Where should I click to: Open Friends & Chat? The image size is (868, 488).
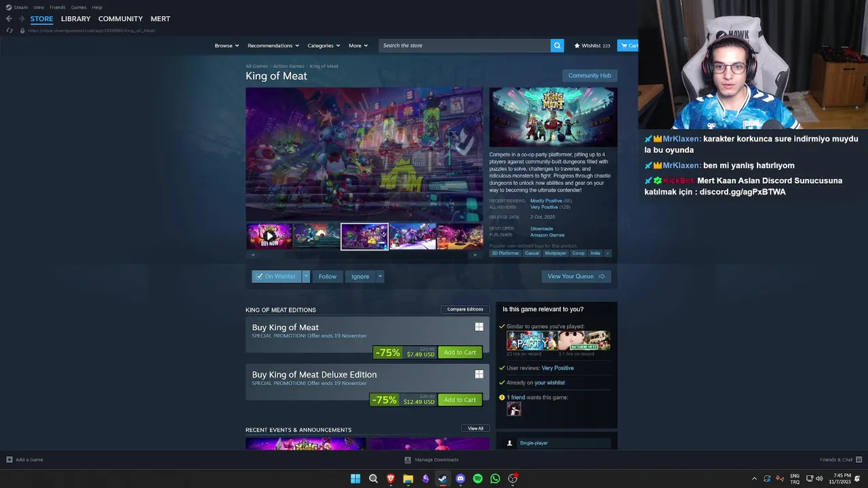841,460
